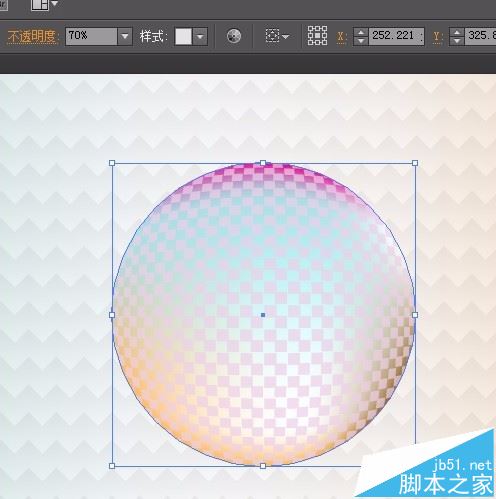This screenshot has width=496, height=499.
Task: Click the 不透明度 opacity label link
Action: point(31,36)
